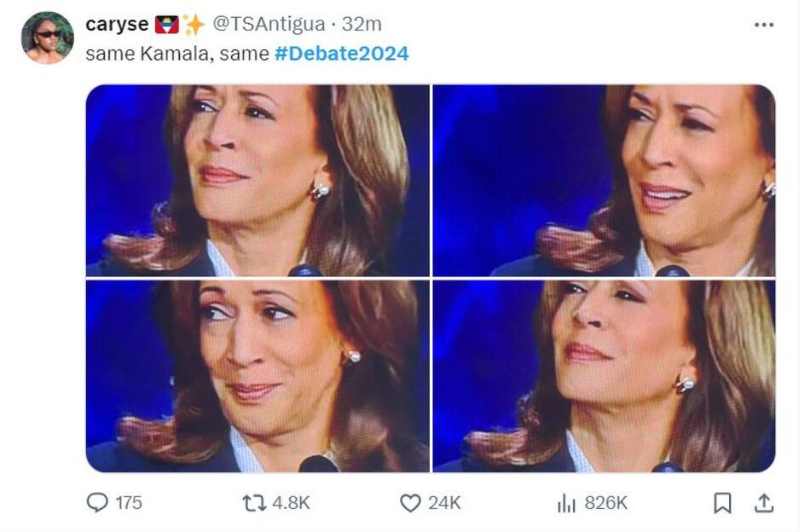The width and height of the screenshot is (810, 532).
Task: Open the top-right photo in the grid
Action: tap(604, 180)
